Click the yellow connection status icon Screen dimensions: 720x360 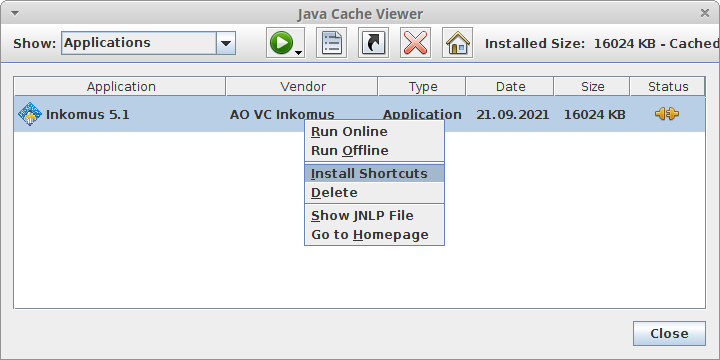click(x=667, y=114)
